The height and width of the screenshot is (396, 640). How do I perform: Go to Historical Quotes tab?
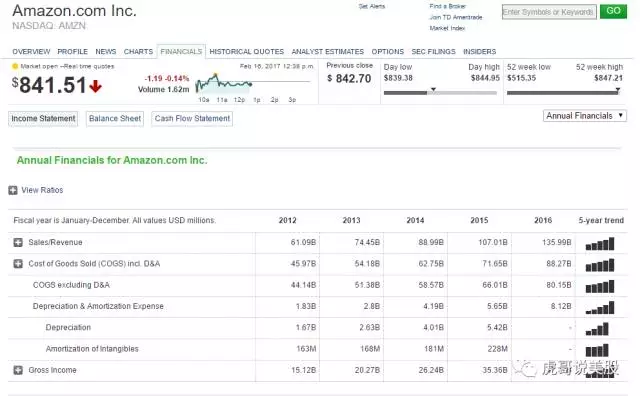247,52
